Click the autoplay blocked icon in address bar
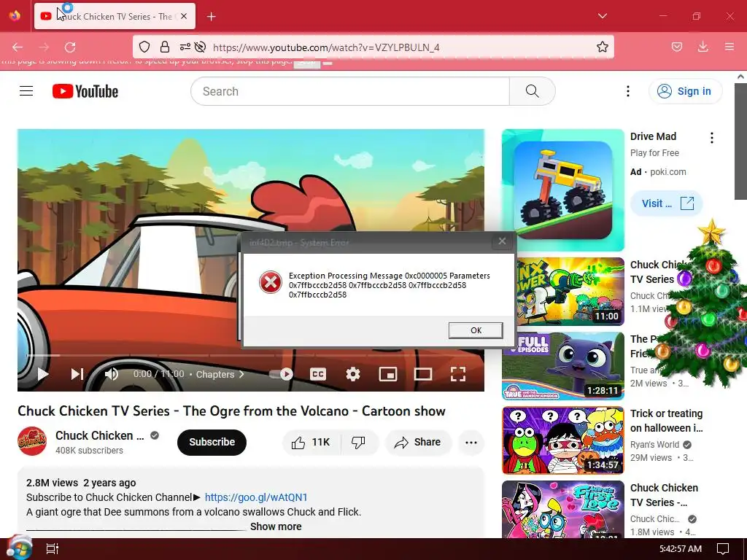This screenshot has height=560, width=747. click(200, 47)
